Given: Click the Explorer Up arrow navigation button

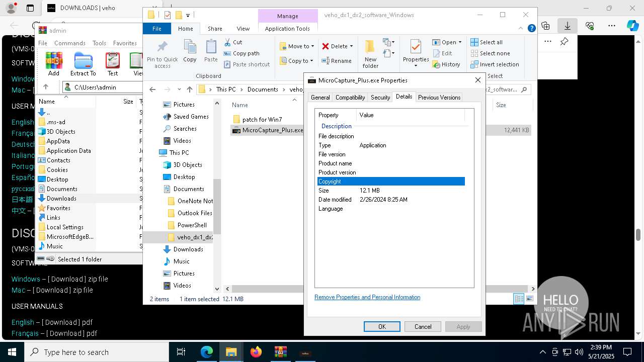Looking at the screenshot, I should click(x=190, y=89).
